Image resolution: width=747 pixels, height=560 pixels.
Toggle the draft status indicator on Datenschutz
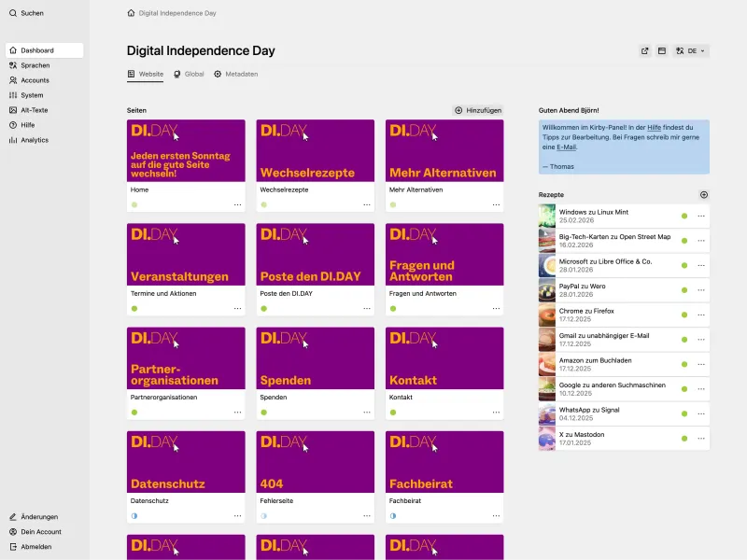tap(135, 514)
